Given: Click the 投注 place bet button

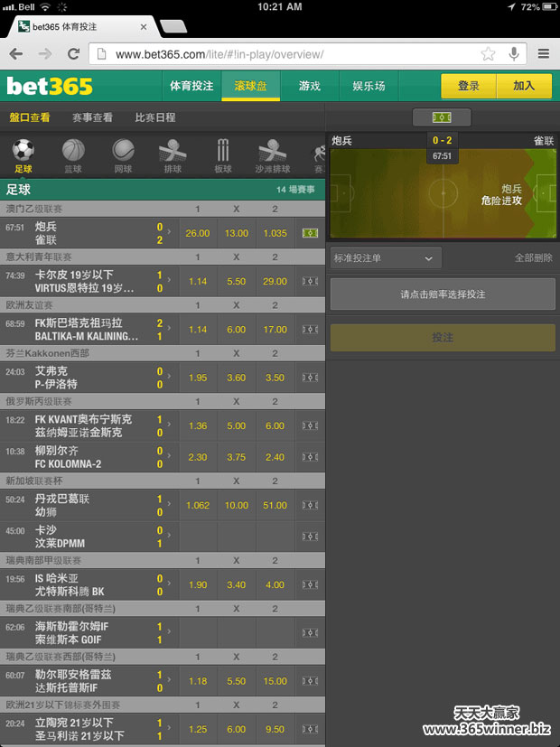Looking at the screenshot, I should tap(443, 337).
